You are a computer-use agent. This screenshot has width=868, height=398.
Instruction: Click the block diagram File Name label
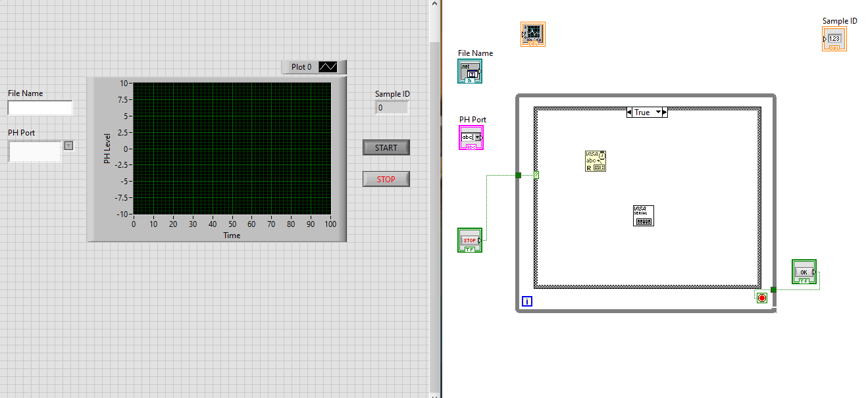(x=476, y=53)
